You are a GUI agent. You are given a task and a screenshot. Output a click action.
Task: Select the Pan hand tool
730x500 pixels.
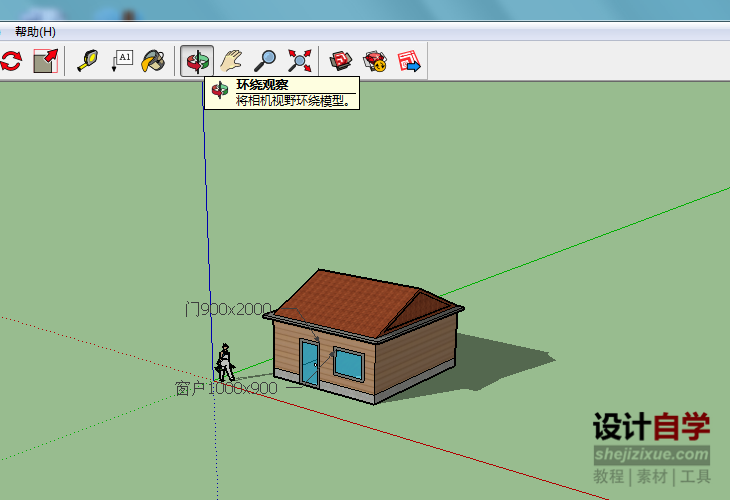[232, 61]
